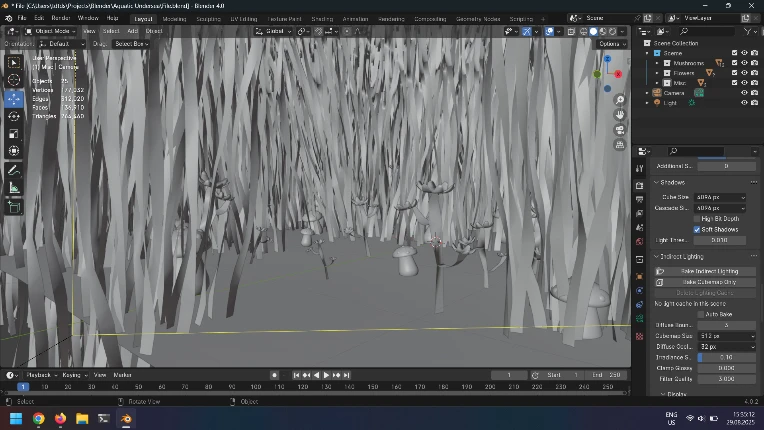Click the current frame number field
764x430 pixels.
509,375
